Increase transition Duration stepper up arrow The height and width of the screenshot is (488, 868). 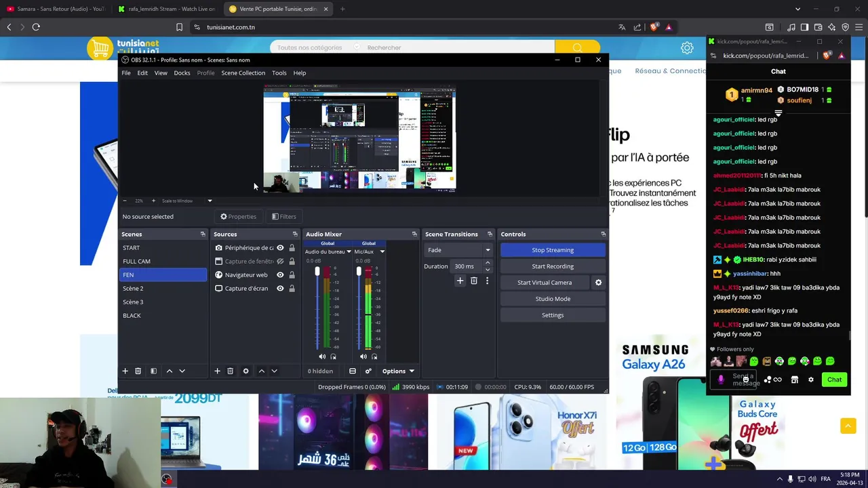pos(487,263)
